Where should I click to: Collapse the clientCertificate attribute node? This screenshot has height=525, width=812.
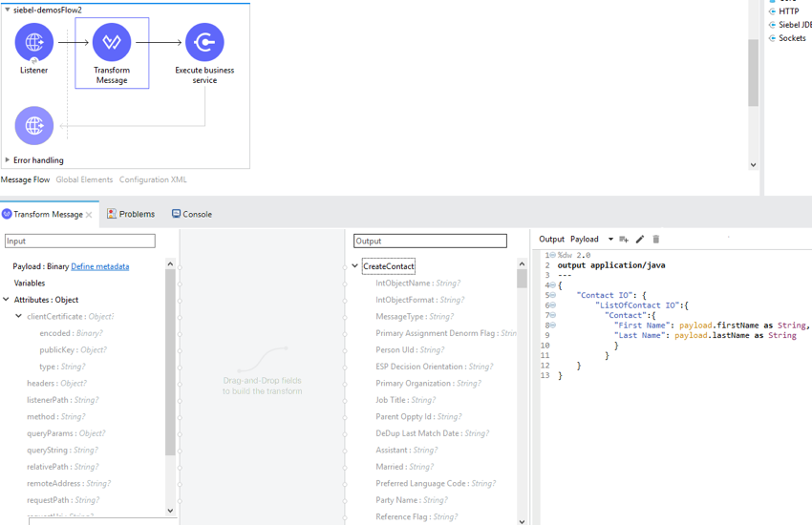pos(18,316)
